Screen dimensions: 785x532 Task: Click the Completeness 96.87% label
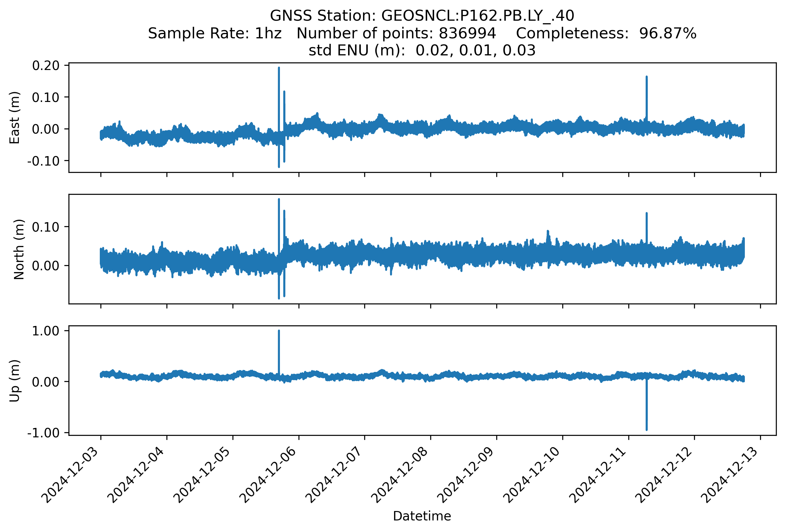tap(606, 33)
